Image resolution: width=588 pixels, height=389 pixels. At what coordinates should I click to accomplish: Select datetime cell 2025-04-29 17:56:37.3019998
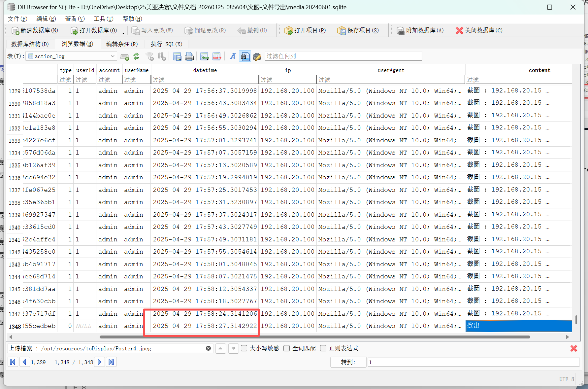pyautogui.click(x=205, y=91)
